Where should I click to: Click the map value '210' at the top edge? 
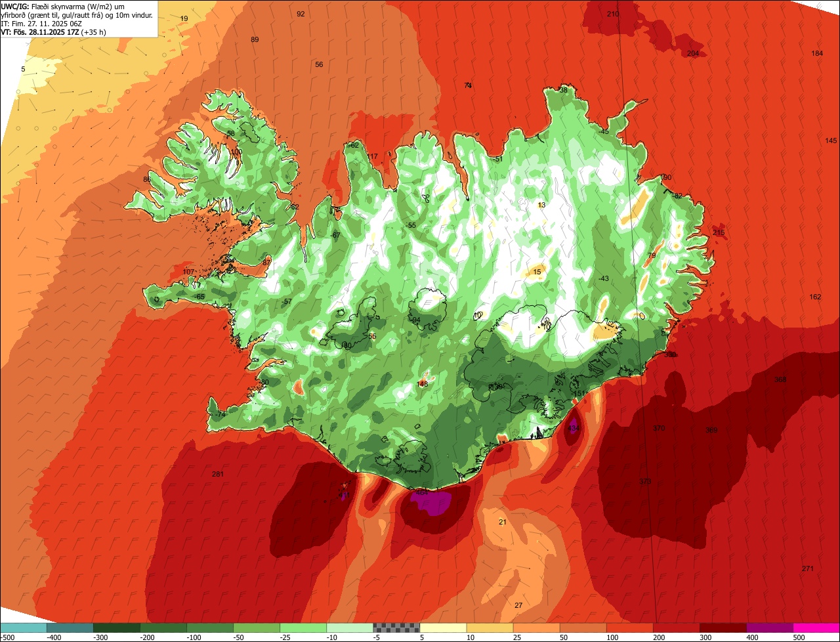[613, 13]
